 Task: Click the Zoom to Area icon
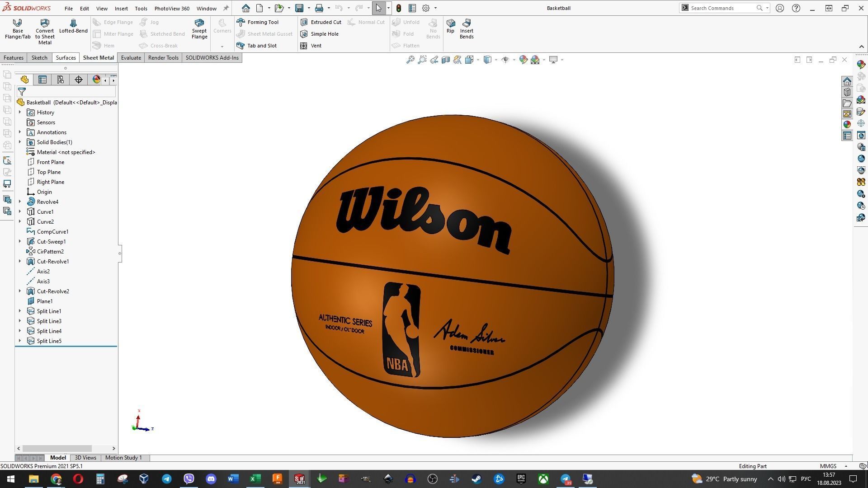click(x=422, y=60)
